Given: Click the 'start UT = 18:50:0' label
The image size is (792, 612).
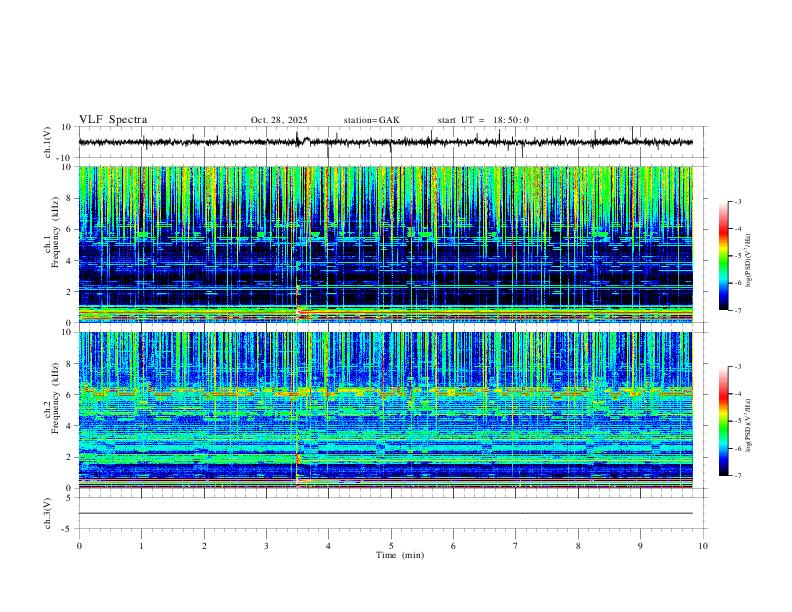Looking at the screenshot, I should [483, 120].
